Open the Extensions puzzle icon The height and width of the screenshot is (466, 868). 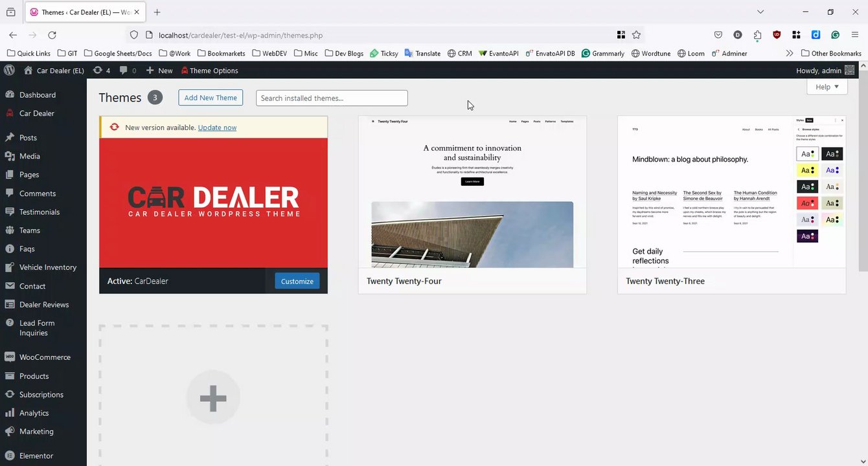coord(757,35)
